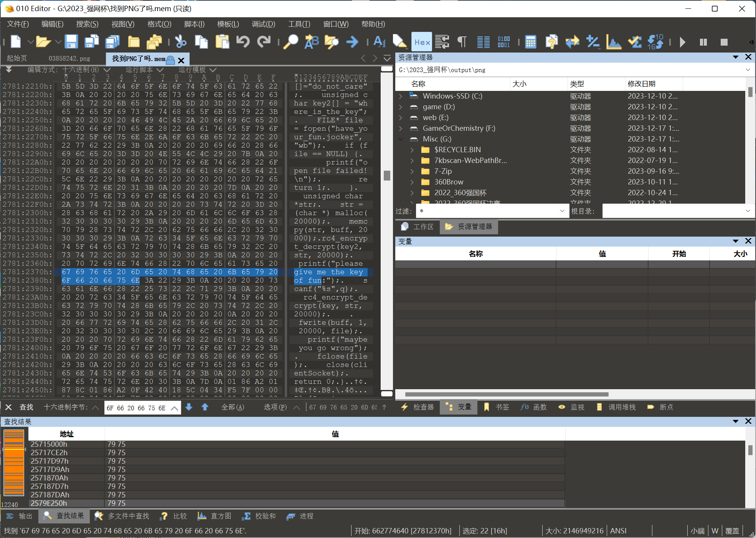756x538 pixels.
Task: Click the Find in Files icon
Action: pos(332,41)
